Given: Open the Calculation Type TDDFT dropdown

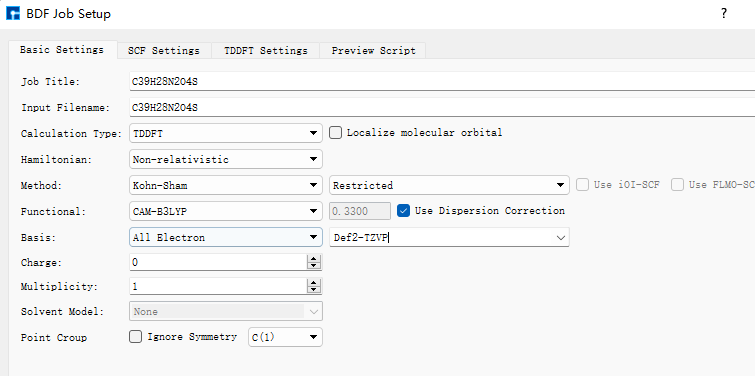Looking at the screenshot, I should [226, 133].
